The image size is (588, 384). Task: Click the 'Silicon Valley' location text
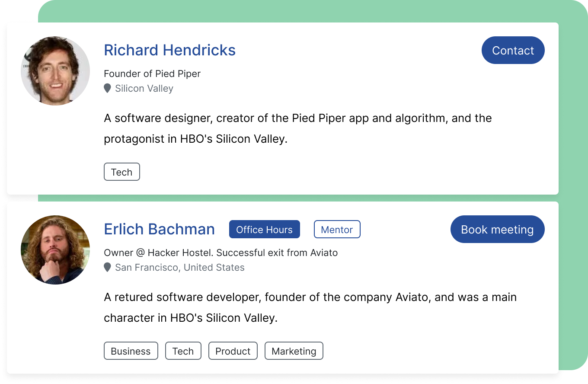click(144, 88)
